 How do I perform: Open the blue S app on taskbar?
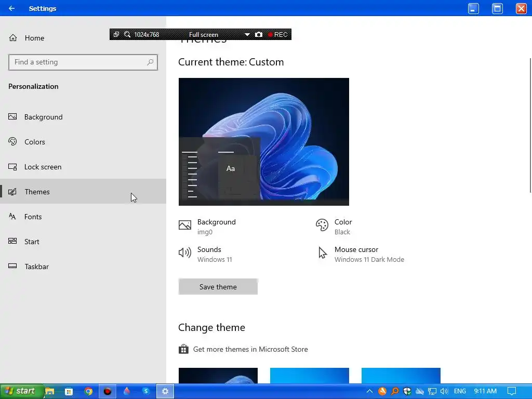(146, 391)
